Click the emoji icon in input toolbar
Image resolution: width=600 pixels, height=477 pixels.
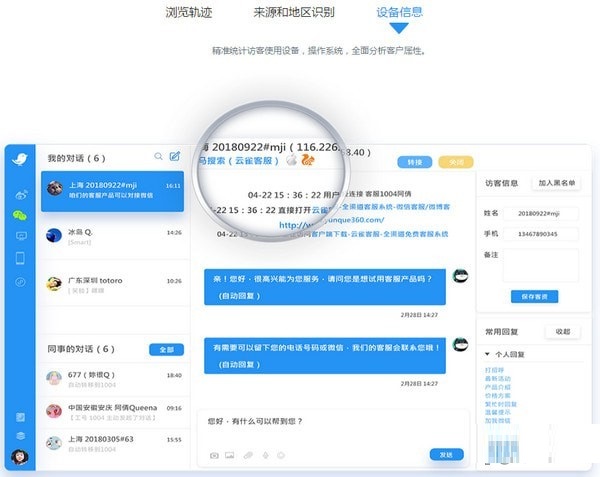pos(281,455)
